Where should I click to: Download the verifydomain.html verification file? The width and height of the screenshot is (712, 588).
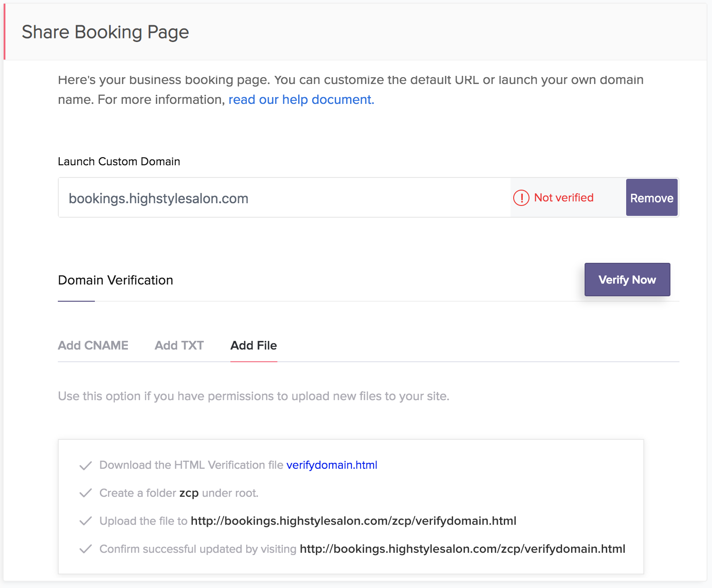tap(332, 465)
